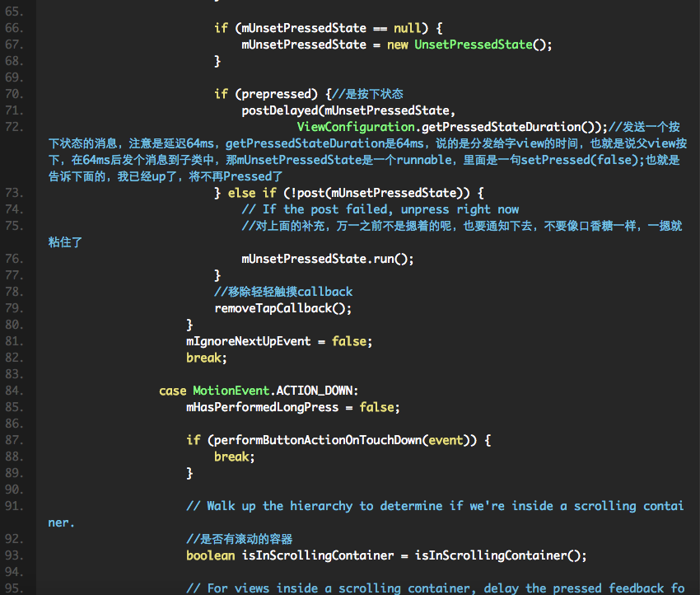This screenshot has height=595, width=700.
Task: Click comment 'Walk up the hierarchy to determine'
Action: 324,506
